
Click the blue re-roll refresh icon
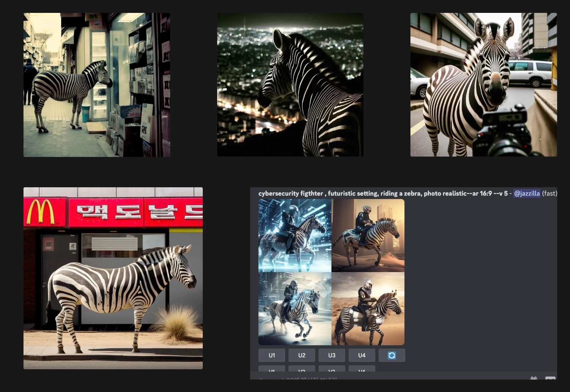click(x=392, y=355)
